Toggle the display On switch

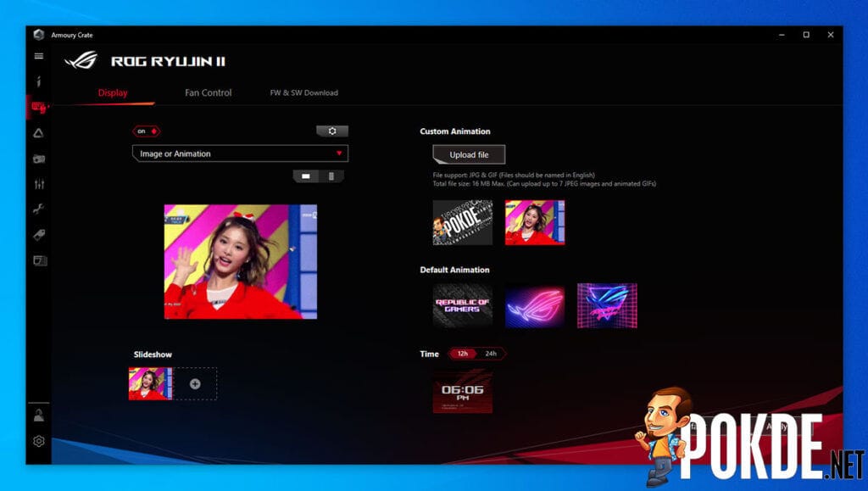pos(146,131)
